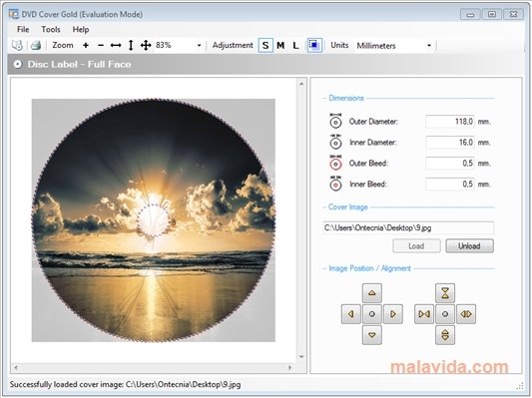The width and height of the screenshot is (532, 398).
Task: Click the Load button
Action: tap(416, 245)
